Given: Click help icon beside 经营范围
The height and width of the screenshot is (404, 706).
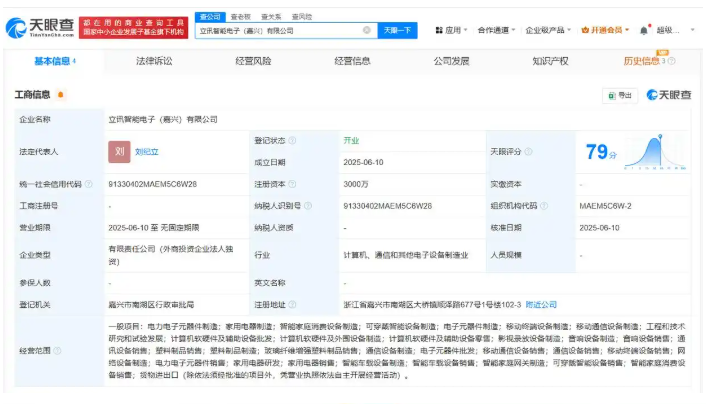Looking at the screenshot, I should pos(57,350).
